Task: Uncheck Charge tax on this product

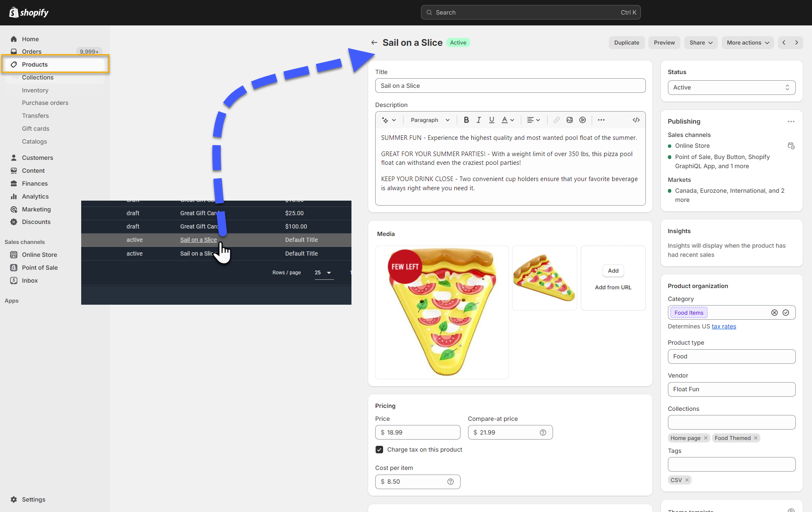Action: pyautogui.click(x=379, y=450)
